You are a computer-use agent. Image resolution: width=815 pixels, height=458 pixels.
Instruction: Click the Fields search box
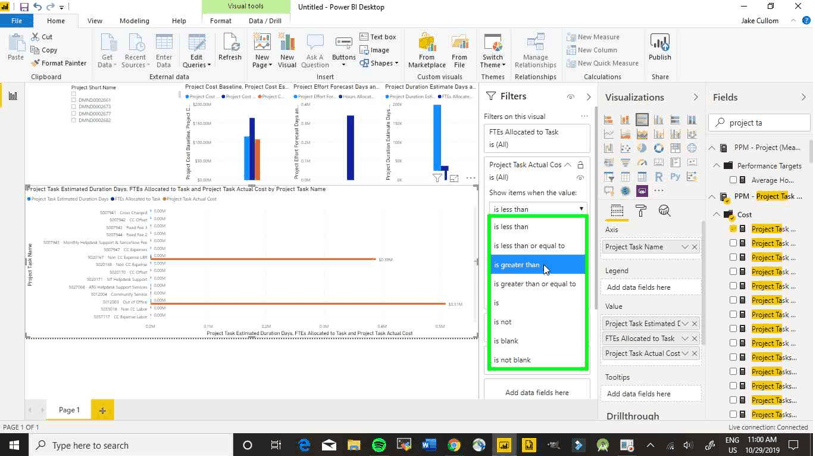pyautogui.click(x=759, y=123)
